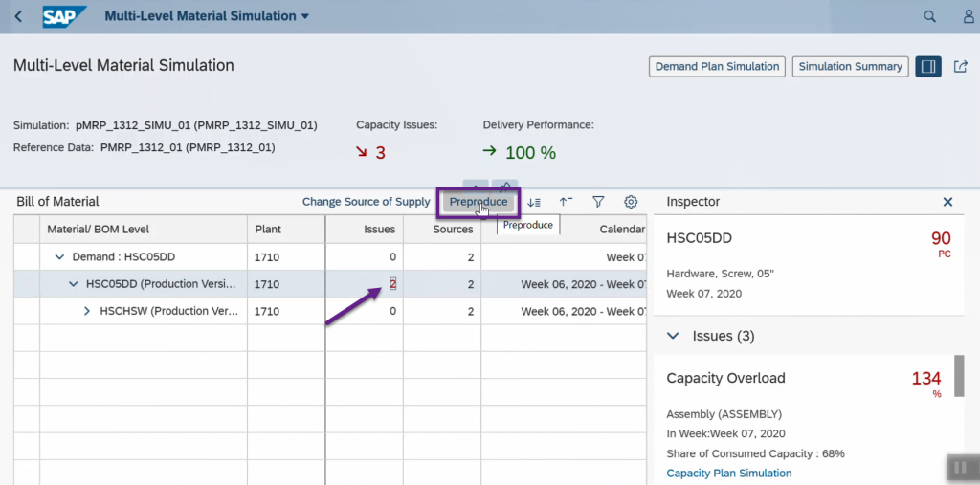Open table settings gear icon
The width and height of the screenshot is (980, 485).
pos(631,202)
